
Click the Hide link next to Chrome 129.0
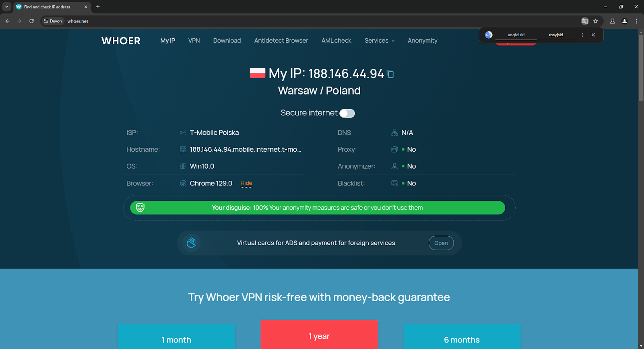pos(246,183)
